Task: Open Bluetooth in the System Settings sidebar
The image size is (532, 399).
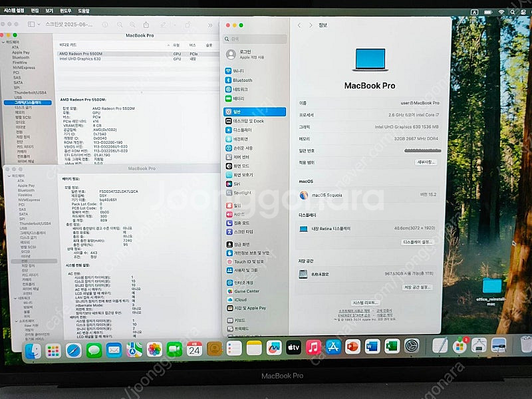Action: click(239, 80)
